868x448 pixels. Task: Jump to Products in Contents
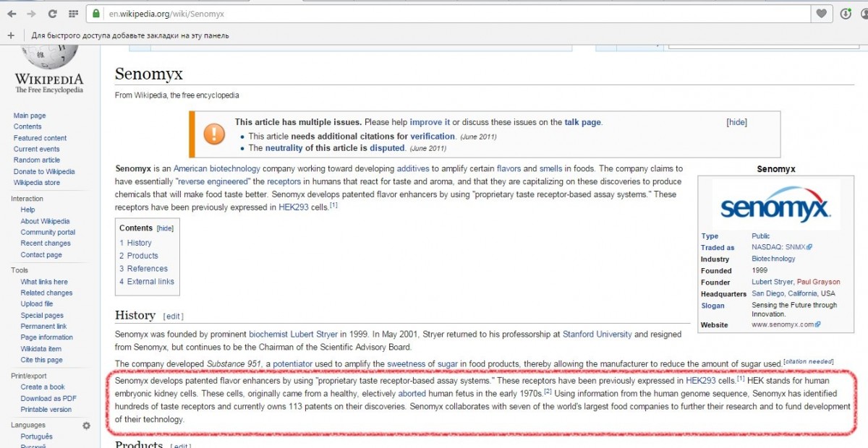tap(142, 256)
